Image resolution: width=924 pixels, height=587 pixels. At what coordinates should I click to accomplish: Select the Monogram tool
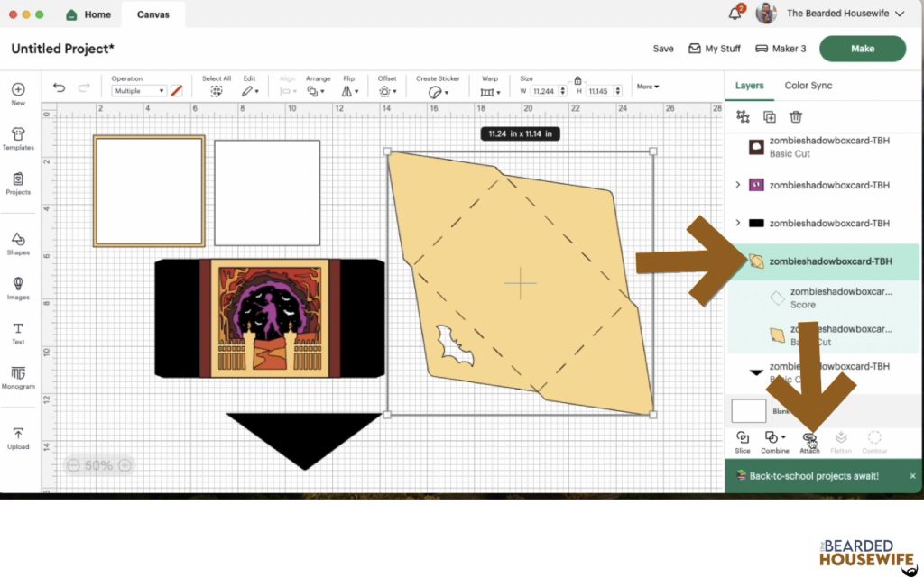pyautogui.click(x=18, y=377)
